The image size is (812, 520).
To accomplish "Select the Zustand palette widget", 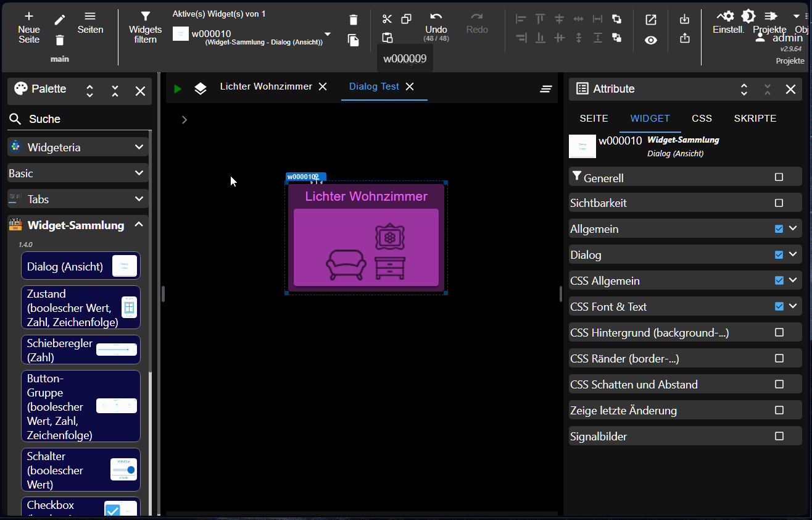I will click(81, 308).
